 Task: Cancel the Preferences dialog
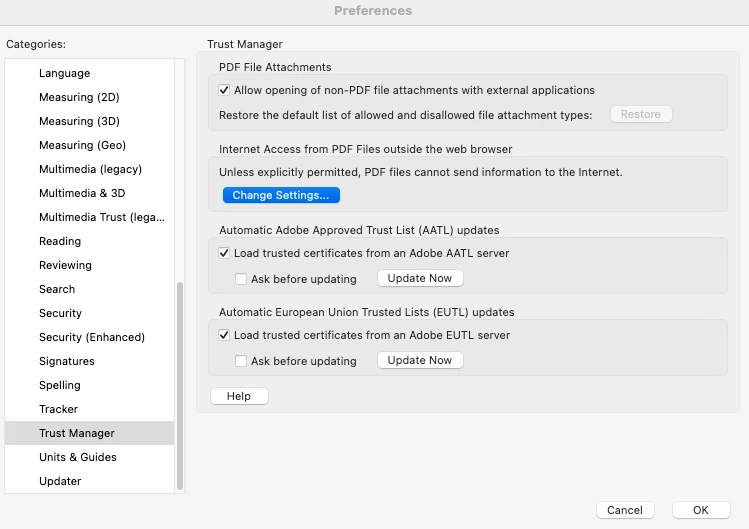(625, 510)
